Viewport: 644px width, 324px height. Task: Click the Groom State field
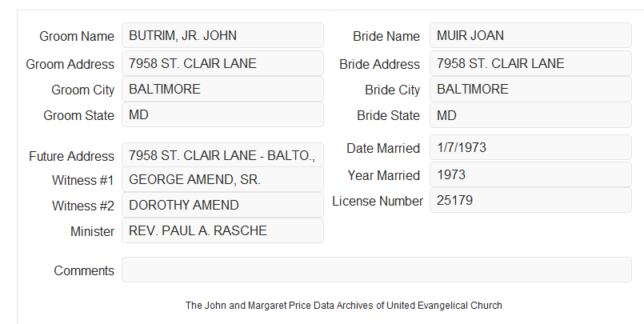click(x=222, y=114)
